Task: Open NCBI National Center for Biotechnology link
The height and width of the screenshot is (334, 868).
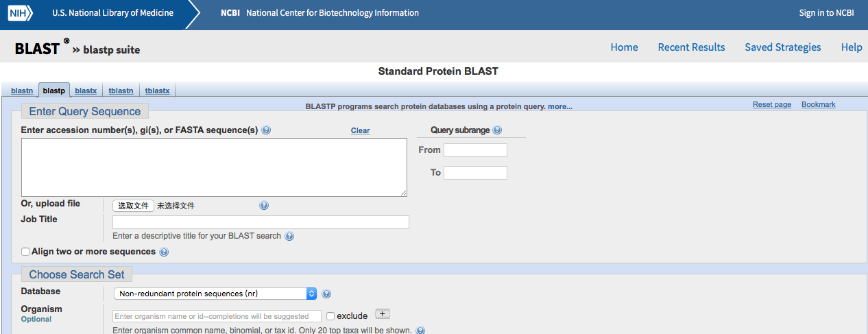Action: click(x=320, y=13)
